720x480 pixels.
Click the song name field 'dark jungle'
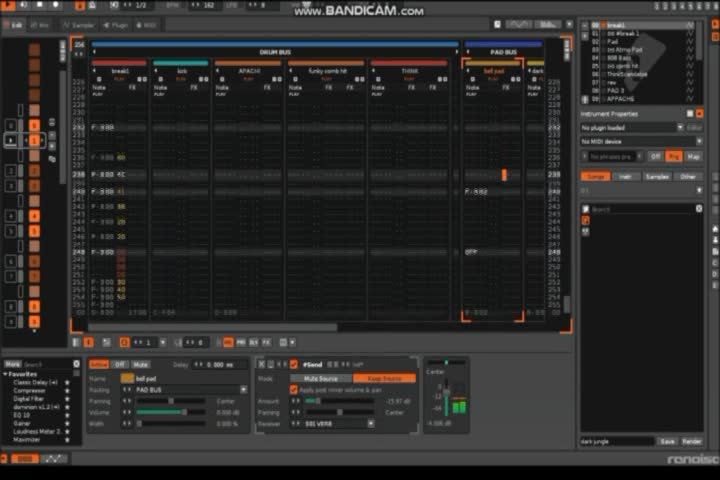(x=616, y=441)
